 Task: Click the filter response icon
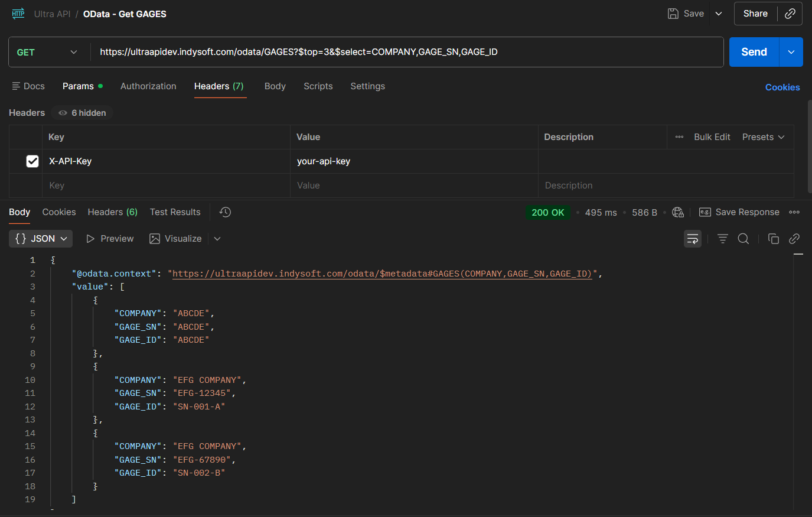pos(722,239)
